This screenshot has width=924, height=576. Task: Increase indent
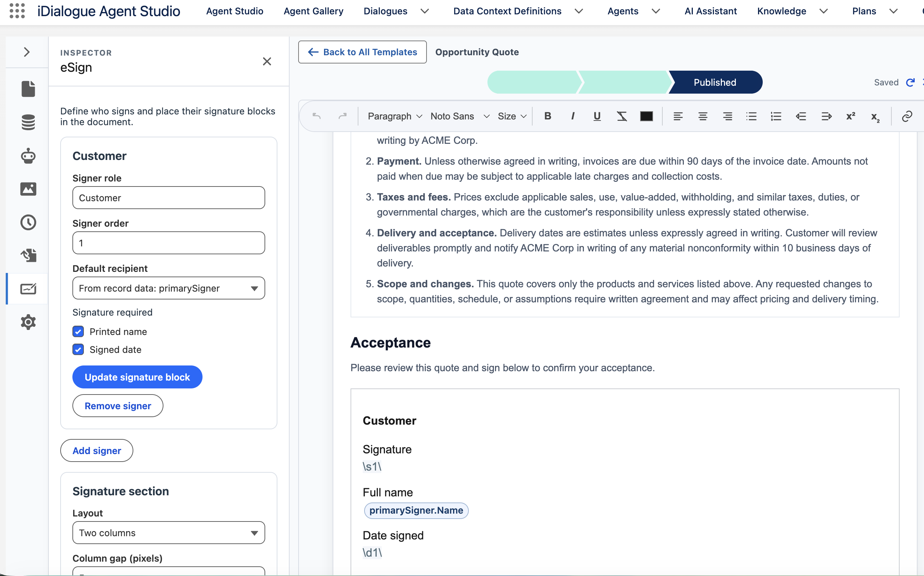coord(826,116)
